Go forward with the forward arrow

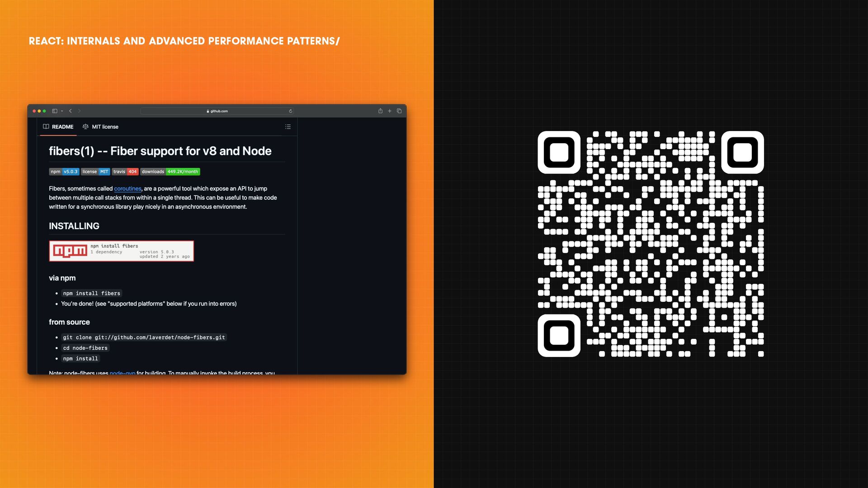(79, 111)
